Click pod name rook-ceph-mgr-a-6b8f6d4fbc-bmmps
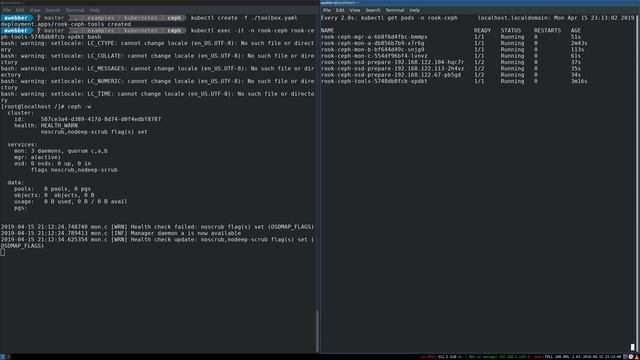640x360 pixels. (374, 37)
